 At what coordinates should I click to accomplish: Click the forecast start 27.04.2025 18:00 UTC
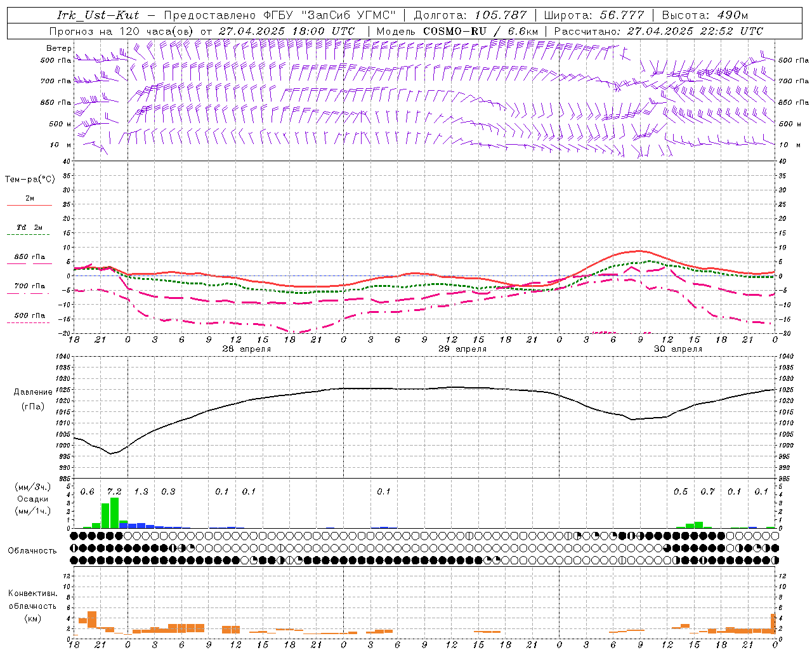tap(287, 31)
